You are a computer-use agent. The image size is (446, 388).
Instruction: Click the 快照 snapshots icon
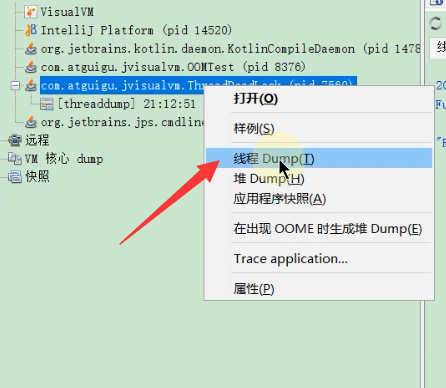tap(15, 176)
